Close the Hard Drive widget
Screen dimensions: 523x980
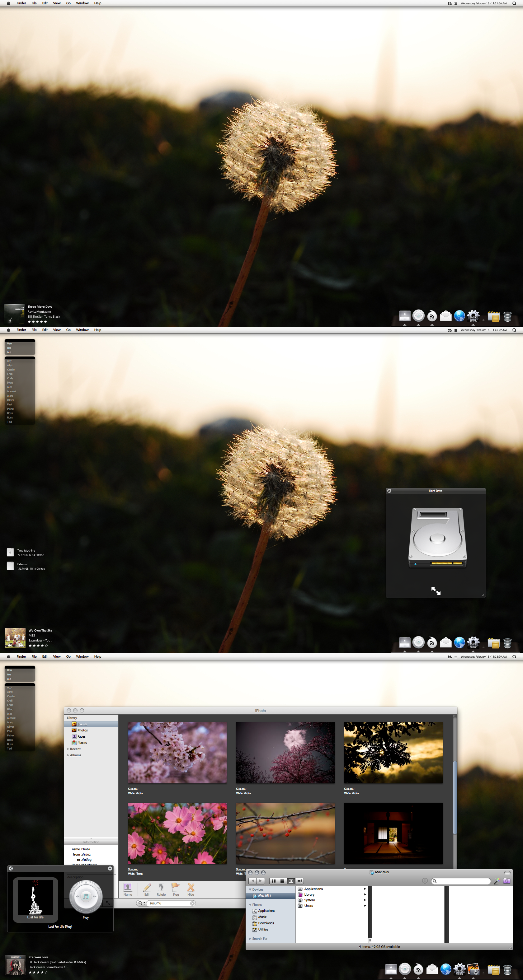click(389, 491)
